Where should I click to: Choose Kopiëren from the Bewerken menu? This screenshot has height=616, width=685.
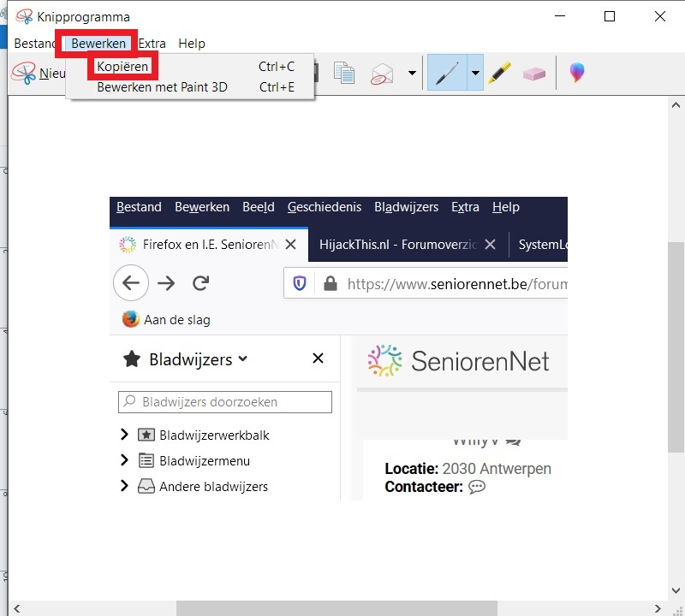click(122, 67)
